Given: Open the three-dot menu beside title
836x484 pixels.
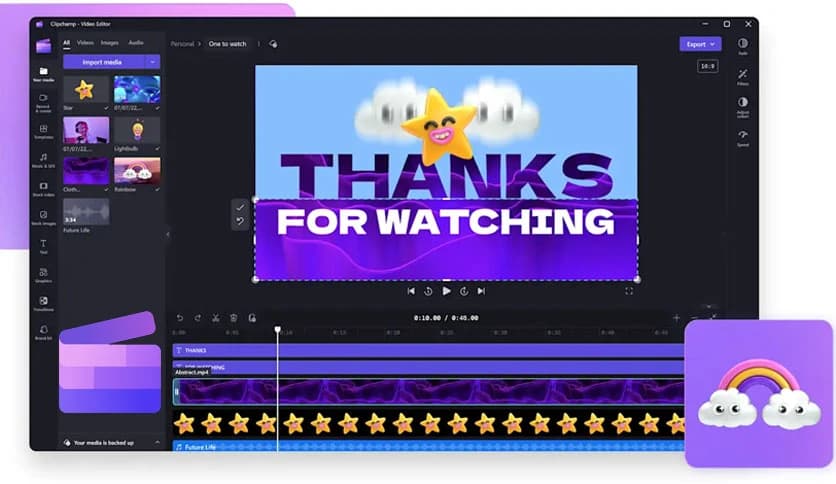Looking at the screenshot, I should tap(259, 44).
